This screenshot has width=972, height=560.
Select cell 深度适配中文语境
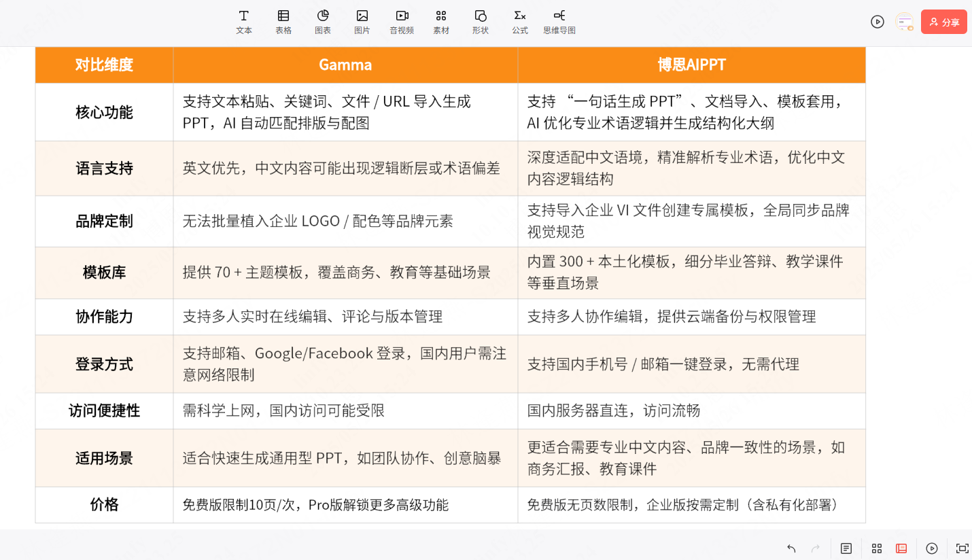point(691,169)
